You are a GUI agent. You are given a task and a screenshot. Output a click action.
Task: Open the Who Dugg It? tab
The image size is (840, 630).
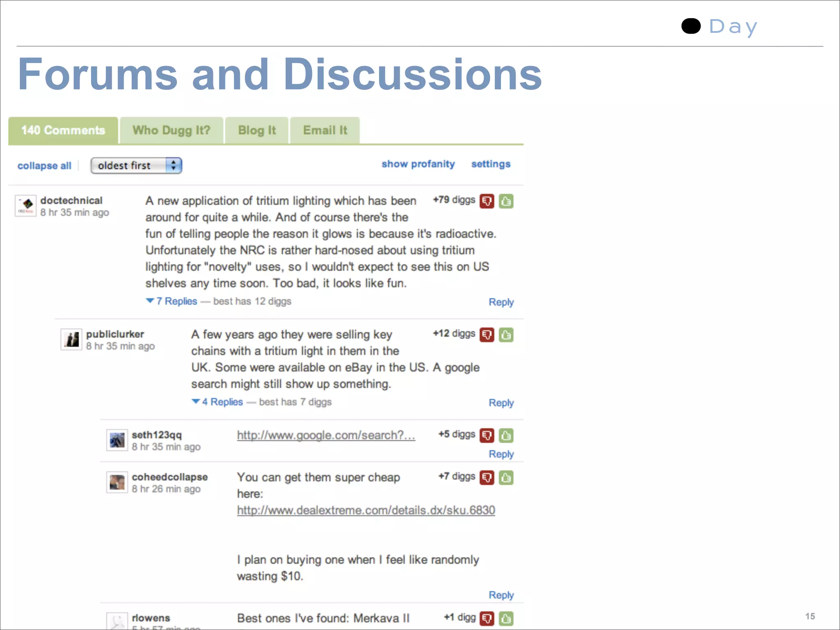171,130
